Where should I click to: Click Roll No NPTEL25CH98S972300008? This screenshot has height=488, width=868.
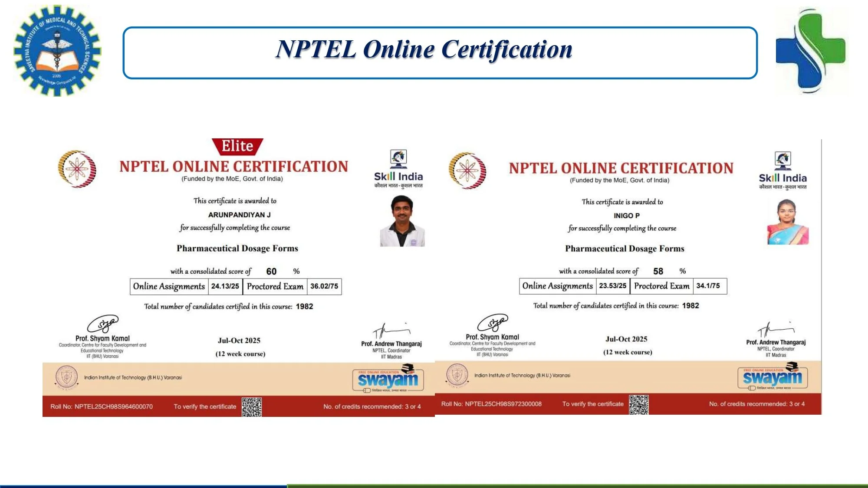pyautogui.click(x=491, y=404)
